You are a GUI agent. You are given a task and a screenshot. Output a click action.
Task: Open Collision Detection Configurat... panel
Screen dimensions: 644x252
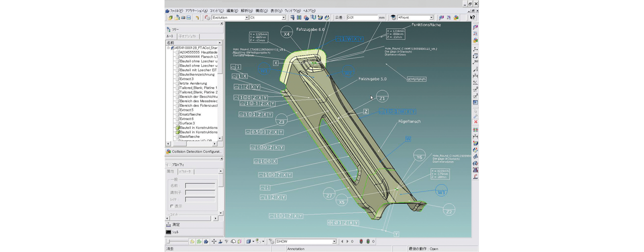[x=194, y=151]
